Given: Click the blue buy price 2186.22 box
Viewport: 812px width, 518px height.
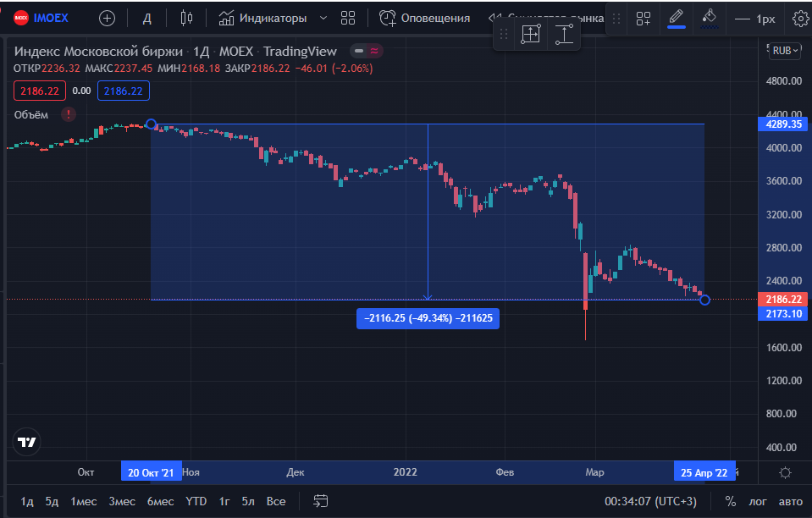Looking at the screenshot, I should 124,91.
